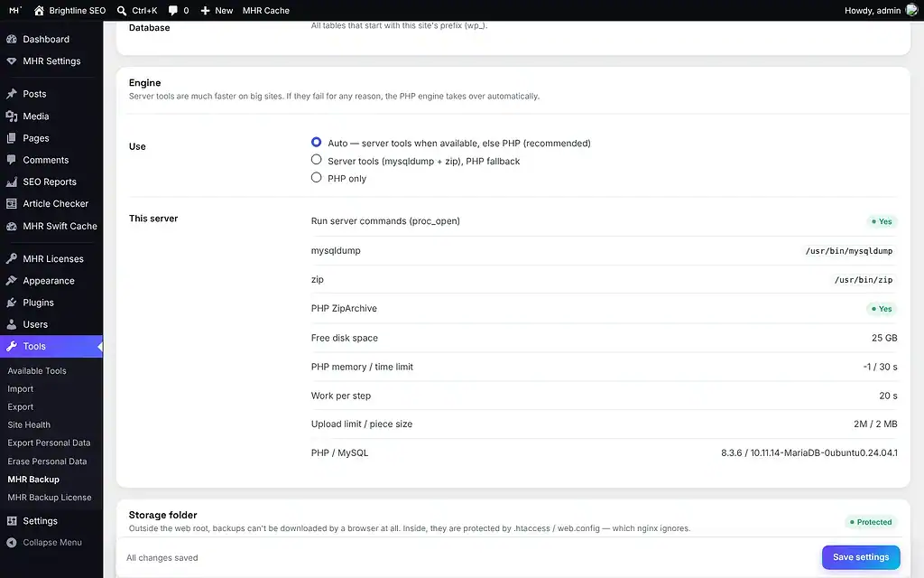Image resolution: width=924 pixels, height=578 pixels.
Task: Click the Settings sliders icon
Action: pyautogui.click(x=11, y=521)
